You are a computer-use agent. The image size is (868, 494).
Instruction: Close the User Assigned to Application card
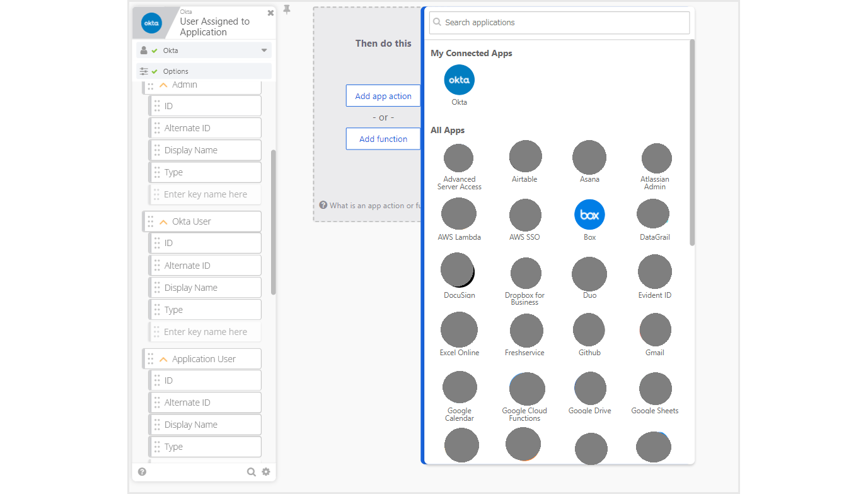(270, 13)
